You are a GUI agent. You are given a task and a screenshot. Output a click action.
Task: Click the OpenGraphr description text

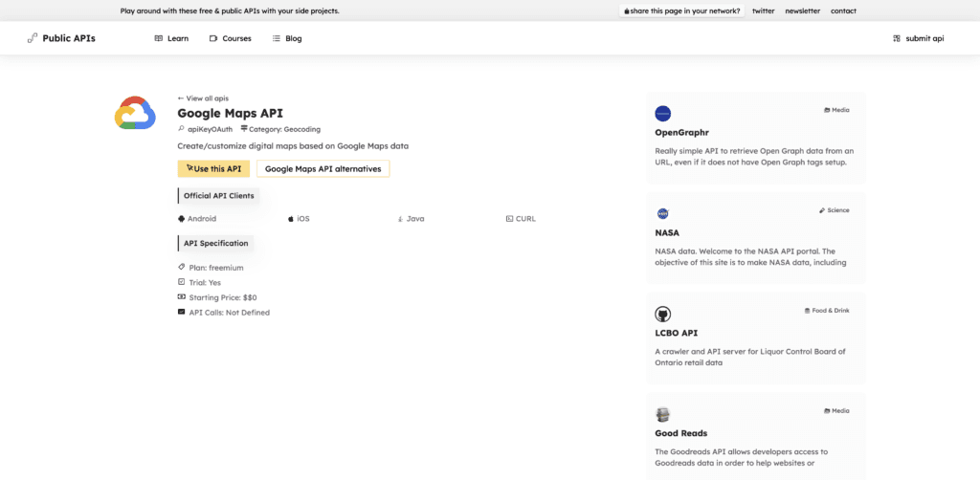[x=754, y=157]
